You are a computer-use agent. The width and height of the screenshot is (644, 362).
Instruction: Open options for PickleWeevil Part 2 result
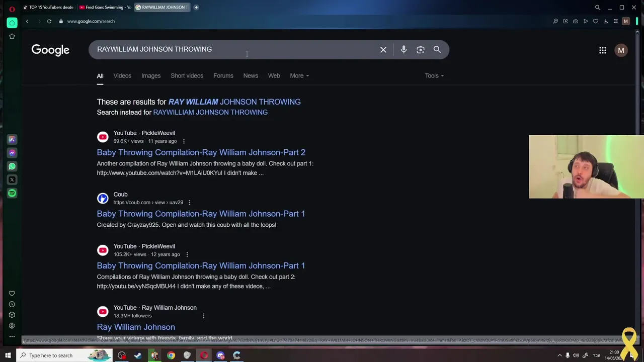184,141
